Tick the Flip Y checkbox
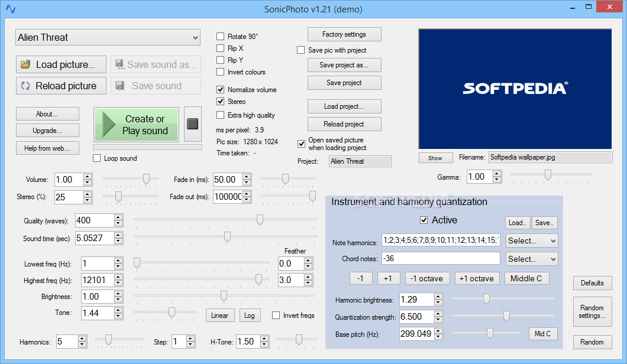 (x=220, y=60)
